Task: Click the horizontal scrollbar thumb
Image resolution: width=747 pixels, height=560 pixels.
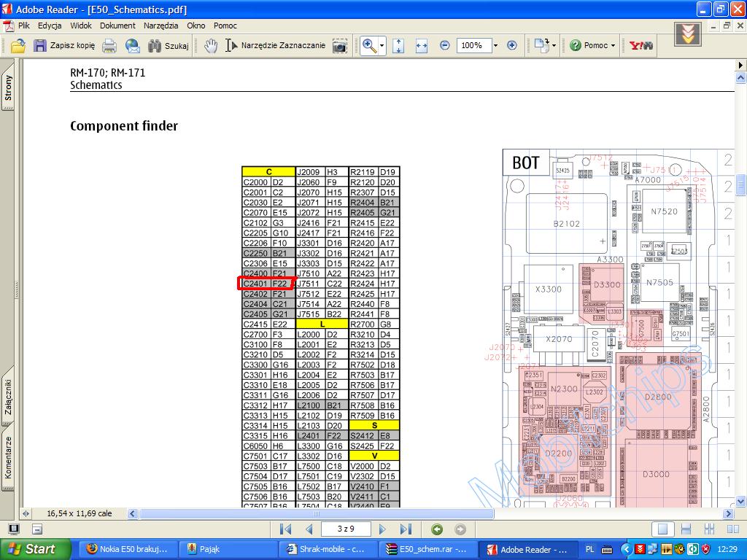Action: click(x=317, y=514)
